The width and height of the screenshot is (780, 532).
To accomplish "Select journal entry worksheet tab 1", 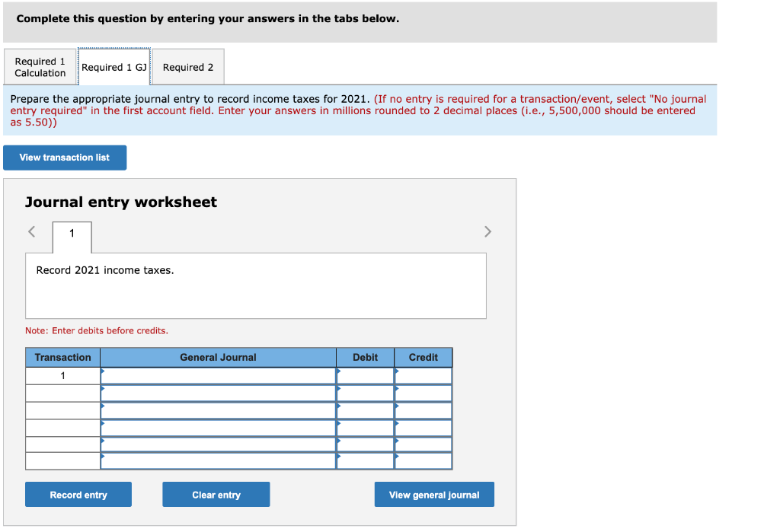I will pyautogui.click(x=72, y=237).
